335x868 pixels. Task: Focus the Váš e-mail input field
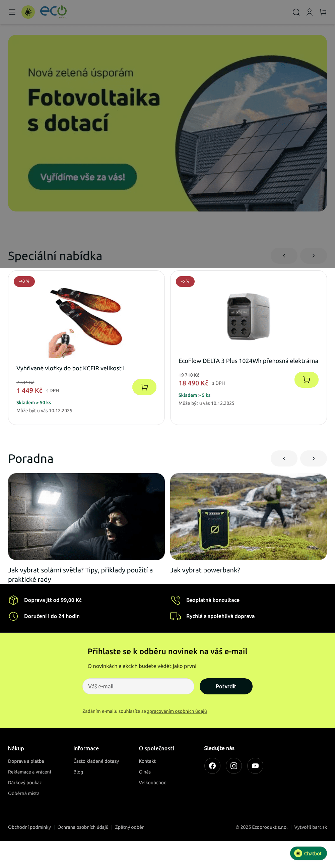pyautogui.click(x=138, y=686)
